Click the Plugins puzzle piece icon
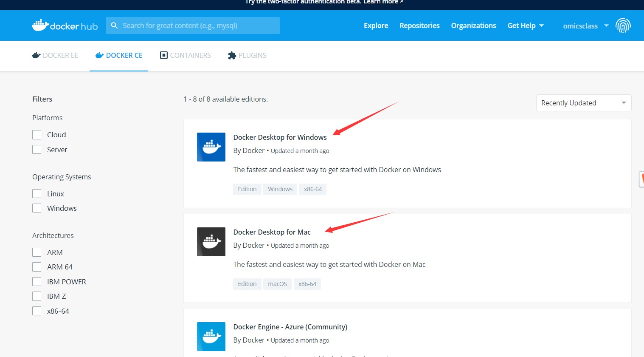This screenshot has height=357, width=644. point(232,55)
